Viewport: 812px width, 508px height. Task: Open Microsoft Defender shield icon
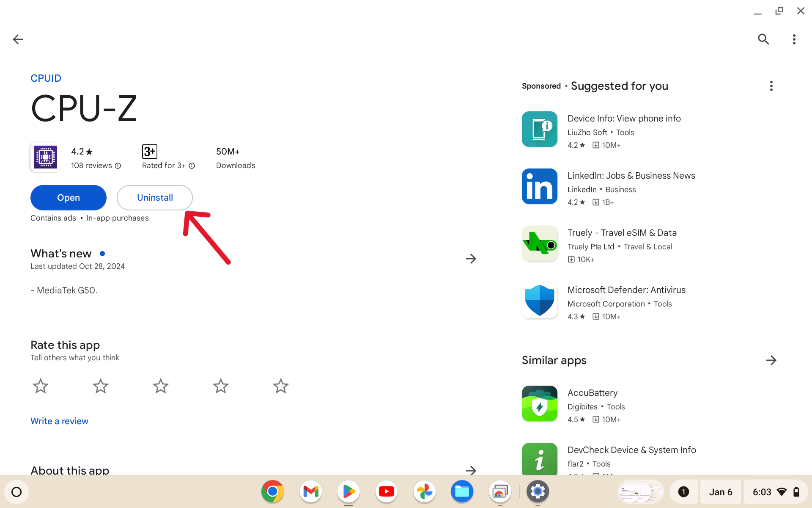point(540,301)
